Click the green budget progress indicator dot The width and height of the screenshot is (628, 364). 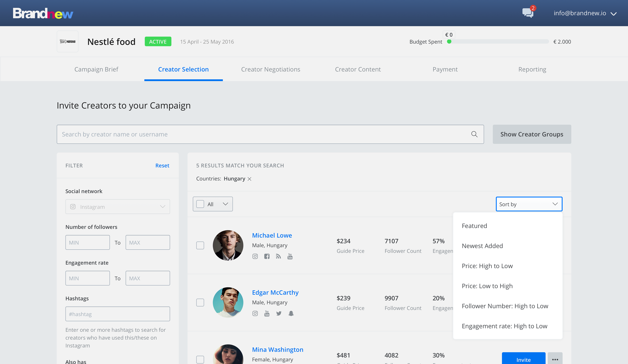click(449, 42)
